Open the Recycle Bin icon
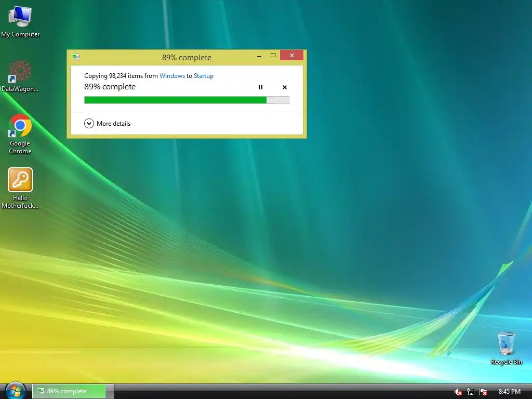This screenshot has width=532, height=399. tap(506, 348)
